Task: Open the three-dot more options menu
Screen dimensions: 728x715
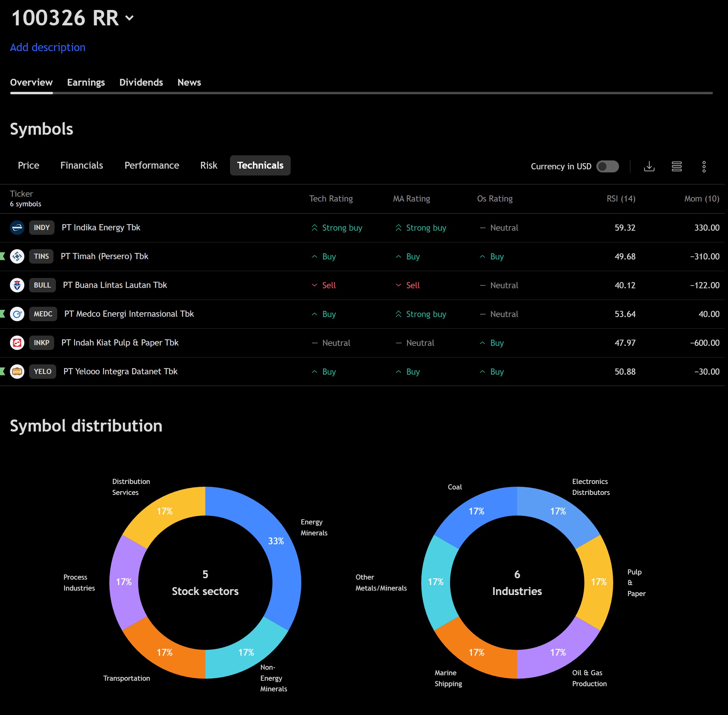Action: click(x=704, y=166)
